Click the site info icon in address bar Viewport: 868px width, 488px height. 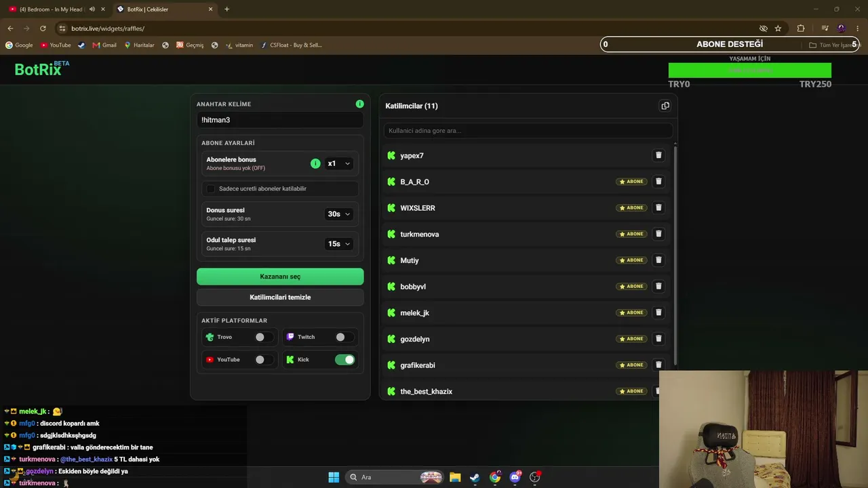pos(62,28)
